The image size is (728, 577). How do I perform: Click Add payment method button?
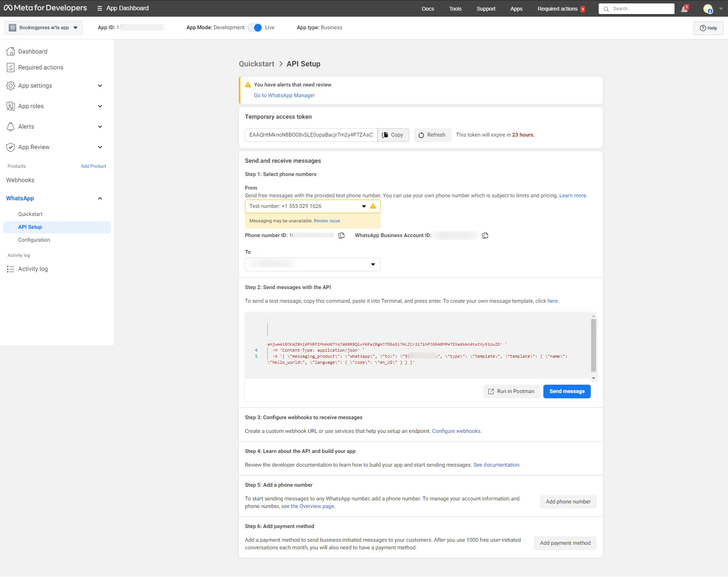pyautogui.click(x=565, y=543)
